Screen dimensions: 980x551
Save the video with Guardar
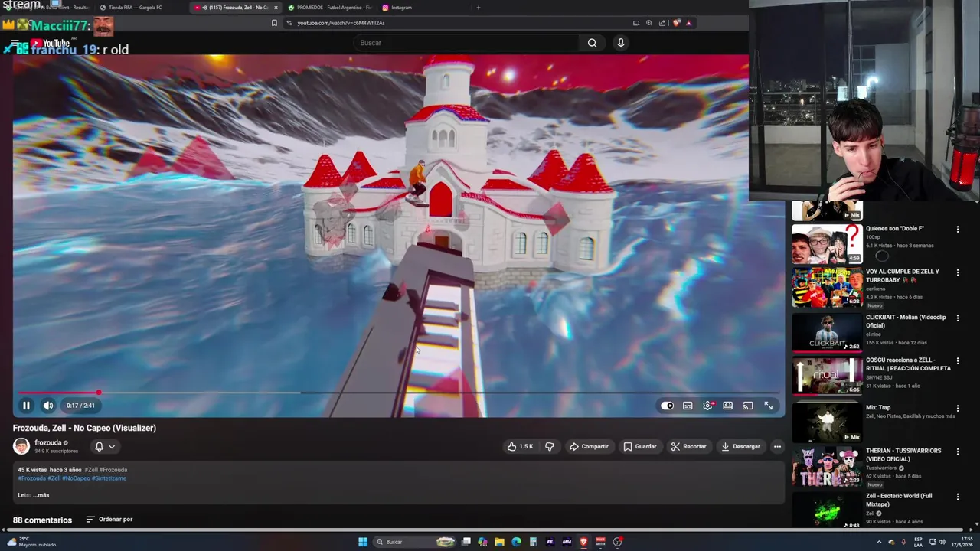coord(640,446)
